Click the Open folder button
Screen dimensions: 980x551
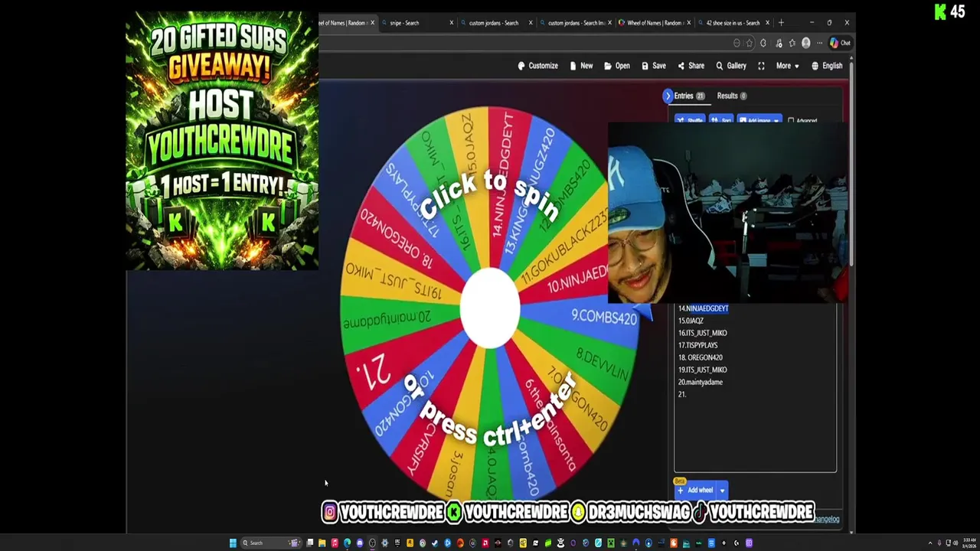coord(617,66)
